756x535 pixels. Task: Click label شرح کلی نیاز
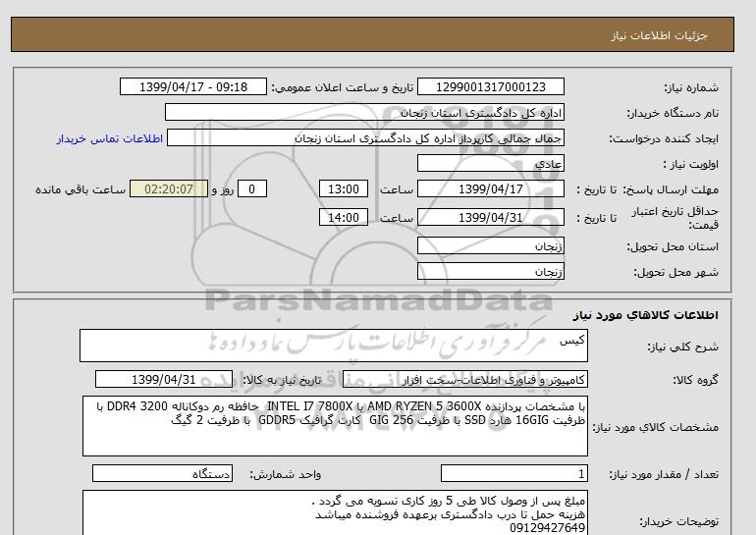[682, 347]
